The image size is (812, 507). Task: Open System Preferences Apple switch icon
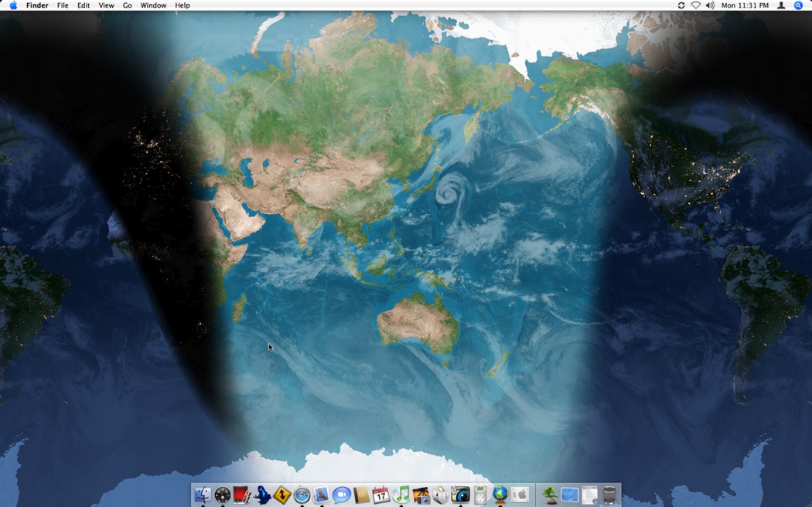pyautogui.click(x=520, y=495)
